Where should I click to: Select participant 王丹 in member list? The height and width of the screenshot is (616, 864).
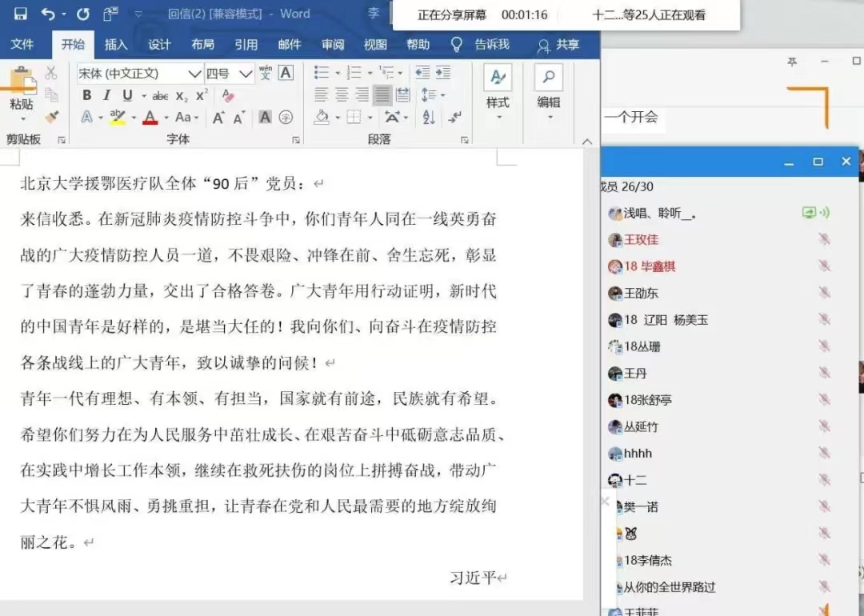pos(635,374)
